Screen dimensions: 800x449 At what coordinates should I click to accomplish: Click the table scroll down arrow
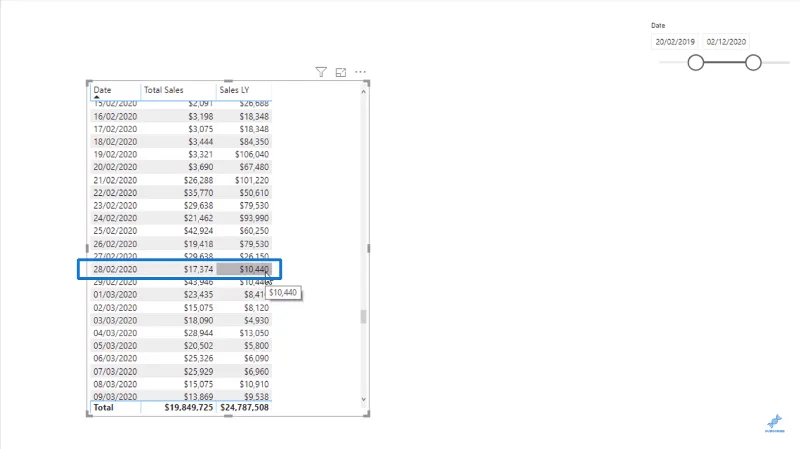pos(363,400)
